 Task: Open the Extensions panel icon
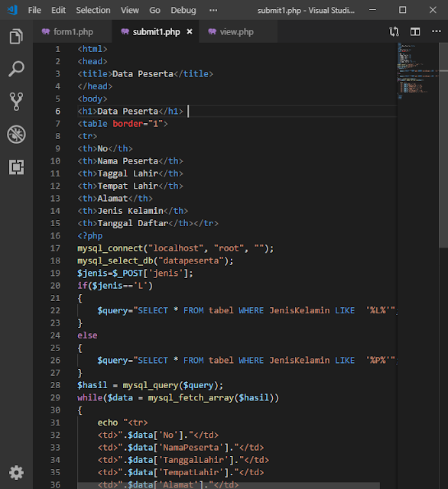pos(16,167)
